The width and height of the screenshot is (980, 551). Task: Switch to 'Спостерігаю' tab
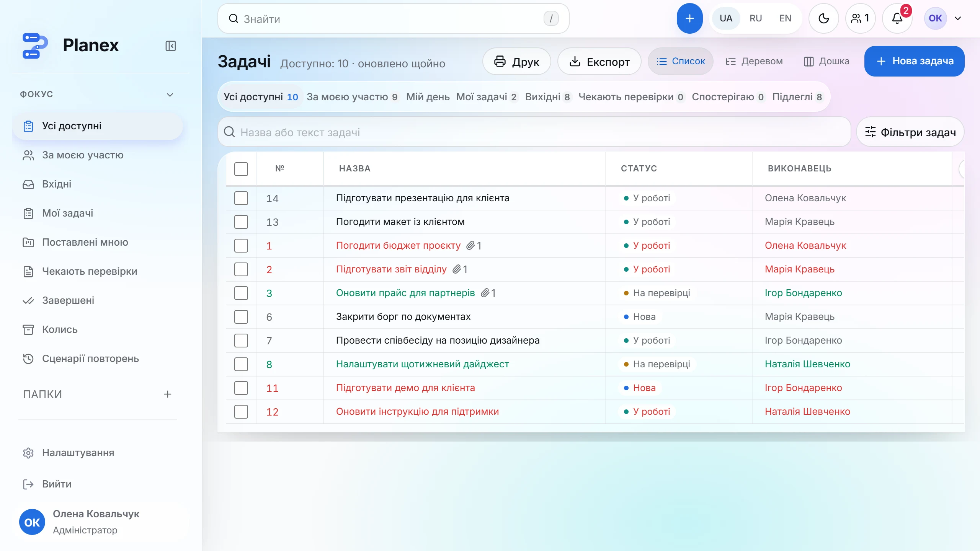click(x=728, y=97)
